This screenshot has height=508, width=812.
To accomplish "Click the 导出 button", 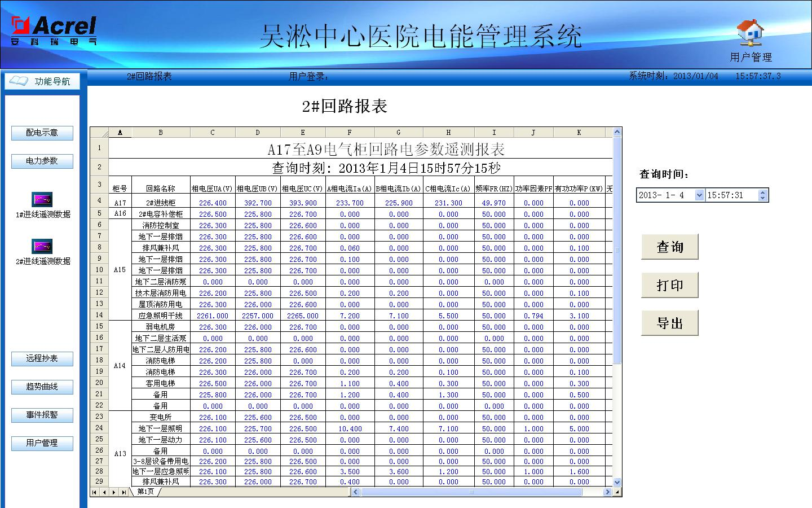I will coord(670,323).
